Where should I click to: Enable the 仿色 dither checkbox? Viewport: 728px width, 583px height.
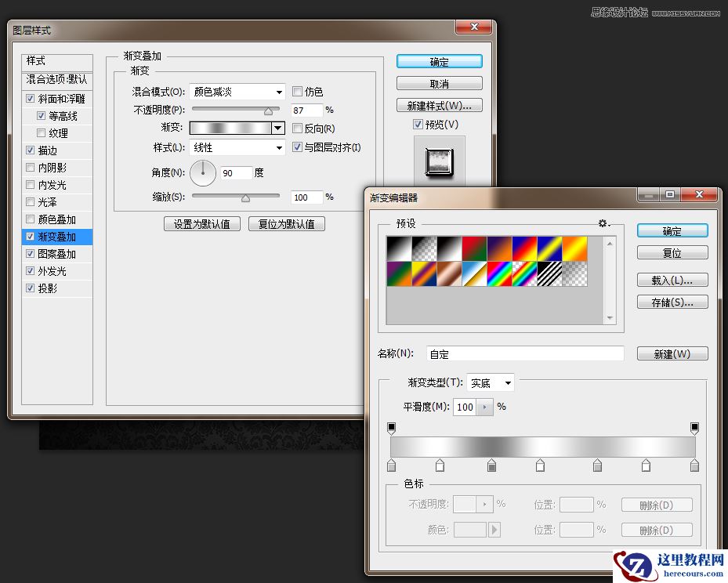pos(295,91)
